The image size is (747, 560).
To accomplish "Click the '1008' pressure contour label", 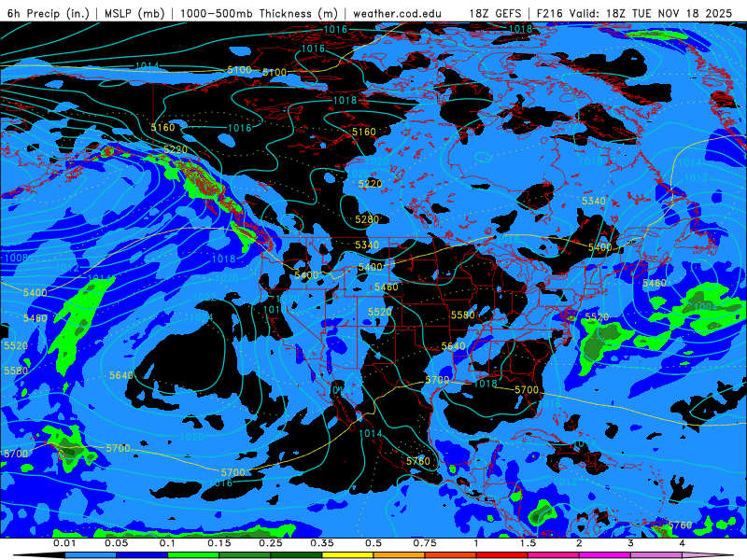I will tap(16, 259).
